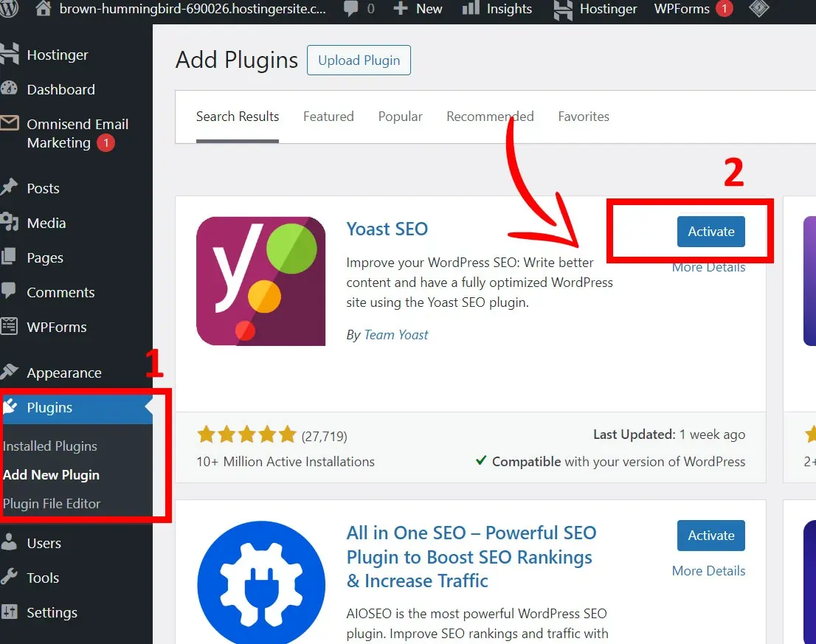The height and width of the screenshot is (644, 816).
Task: Open Appearance via the paintbrush icon
Action: click(9, 373)
